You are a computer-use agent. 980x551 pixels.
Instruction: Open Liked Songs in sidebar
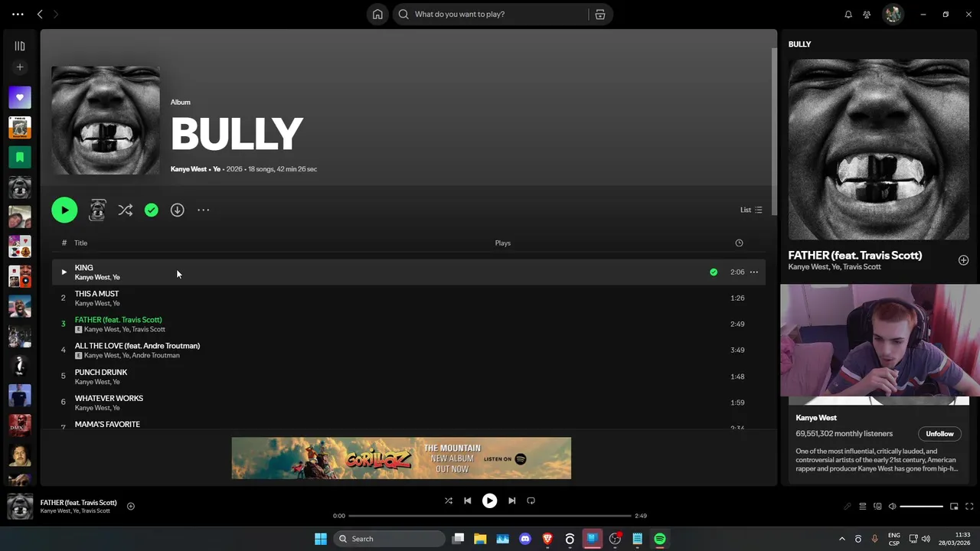(x=20, y=97)
